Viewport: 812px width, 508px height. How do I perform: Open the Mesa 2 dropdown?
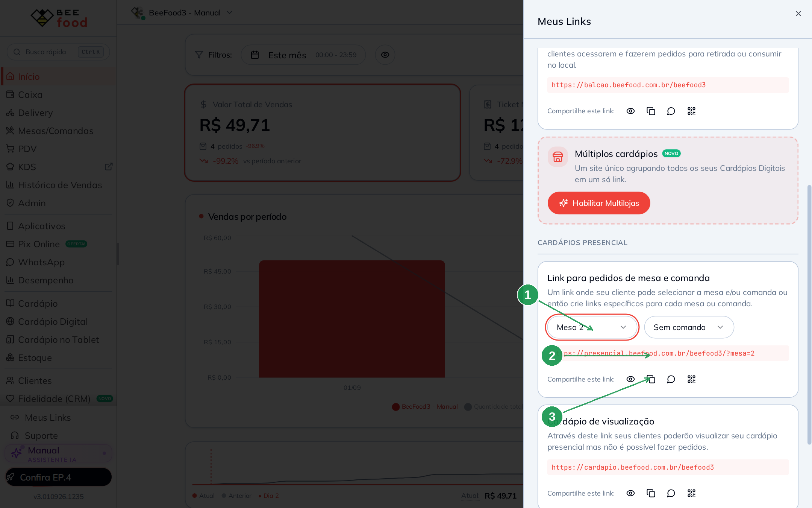(592, 327)
